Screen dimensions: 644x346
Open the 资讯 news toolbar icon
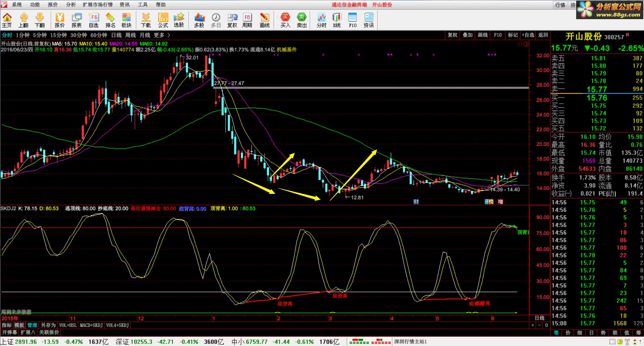(x=369, y=20)
